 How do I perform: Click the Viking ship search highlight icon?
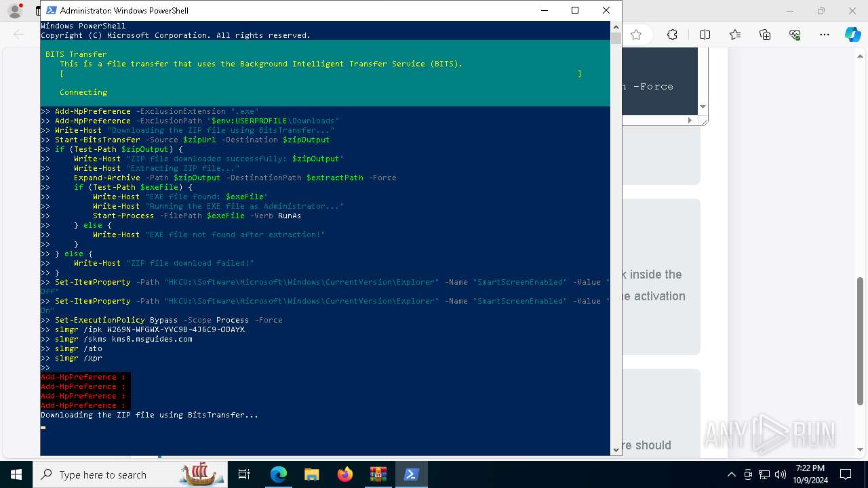201,474
